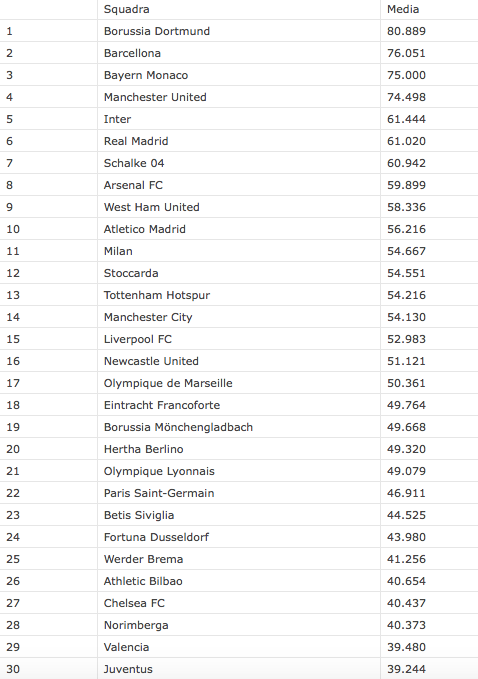Click the 39.480 value for Valencia
Viewport: 478px width, 679px height.
pyautogui.click(x=406, y=647)
